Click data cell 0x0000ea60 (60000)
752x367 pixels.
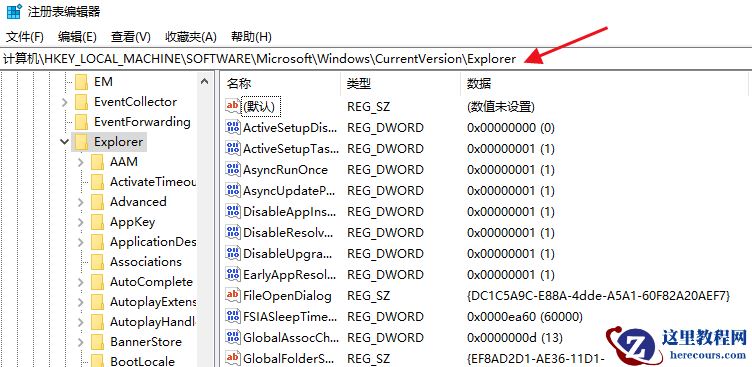525,317
